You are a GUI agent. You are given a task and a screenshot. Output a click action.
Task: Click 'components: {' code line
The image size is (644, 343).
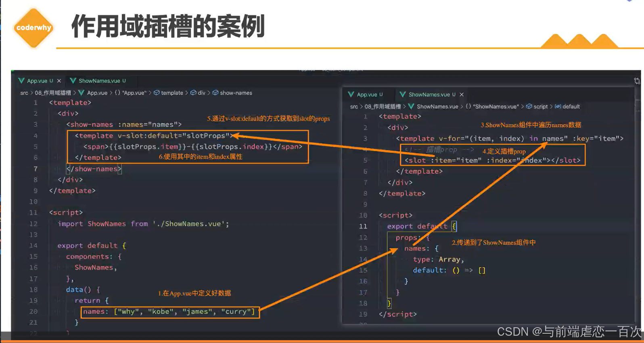(94, 257)
